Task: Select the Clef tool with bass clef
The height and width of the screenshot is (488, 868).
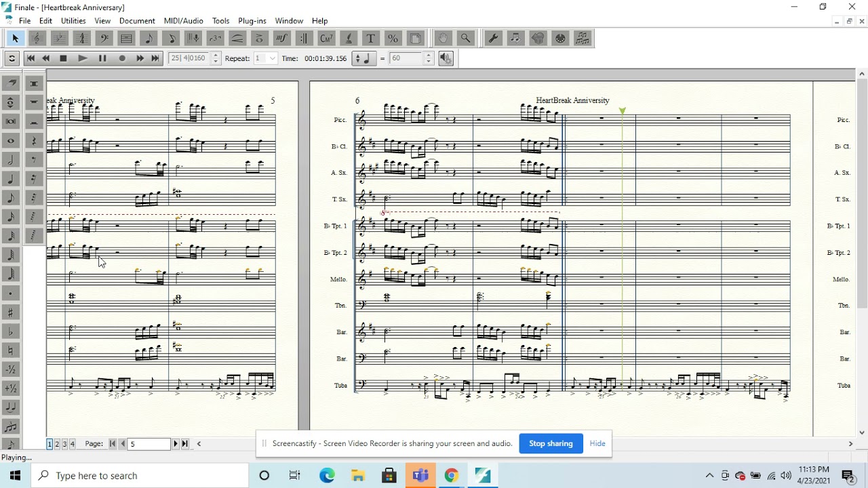Action: pyautogui.click(x=104, y=39)
